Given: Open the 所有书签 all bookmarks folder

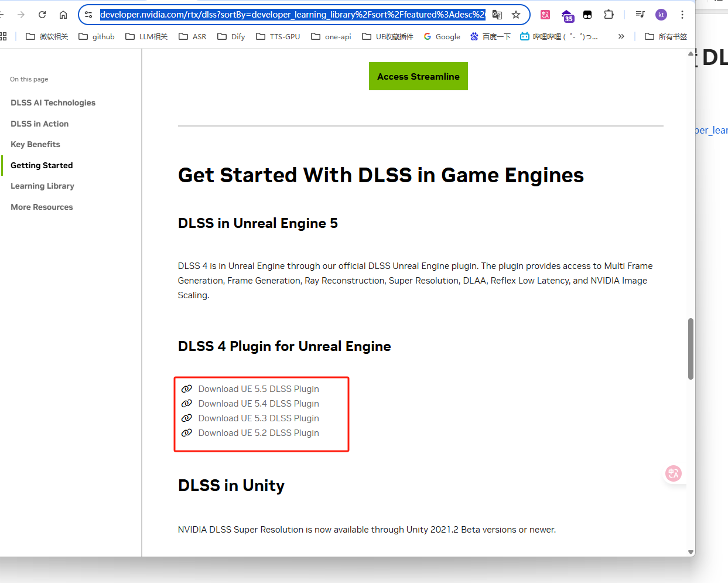Looking at the screenshot, I should 665,36.
